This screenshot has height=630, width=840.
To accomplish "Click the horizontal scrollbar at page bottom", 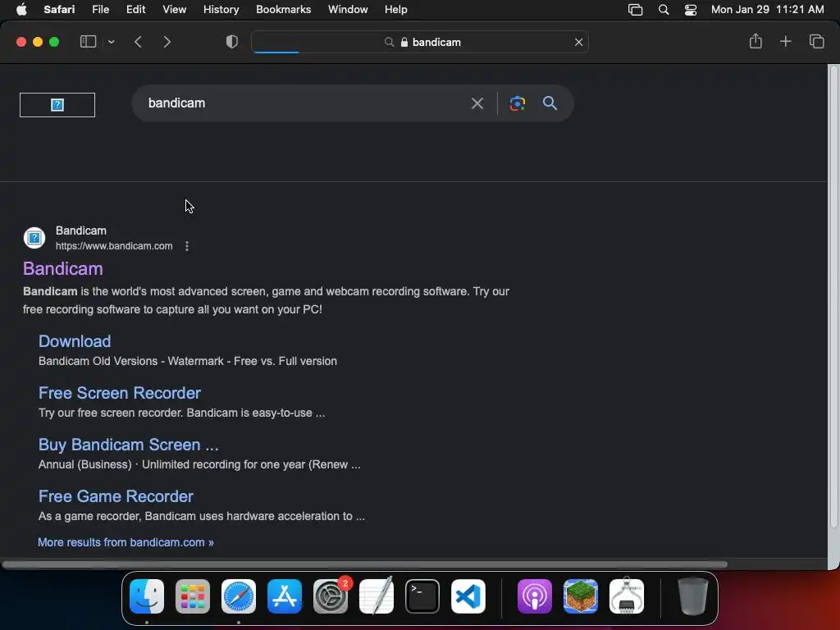I will pos(364,564).
